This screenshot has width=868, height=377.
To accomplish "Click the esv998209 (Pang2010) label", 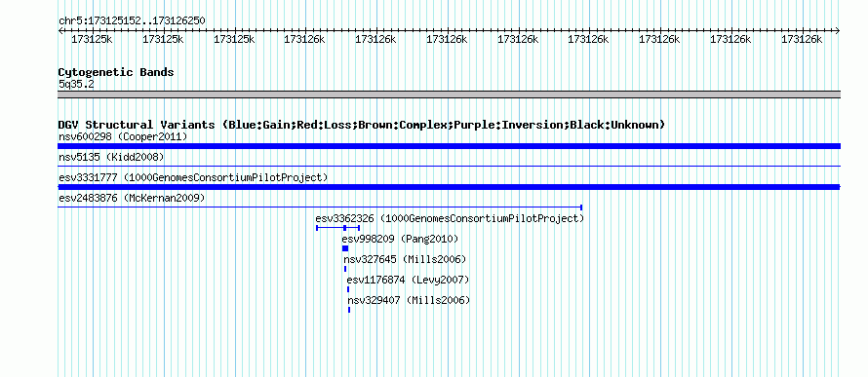I will pos(400,239).
